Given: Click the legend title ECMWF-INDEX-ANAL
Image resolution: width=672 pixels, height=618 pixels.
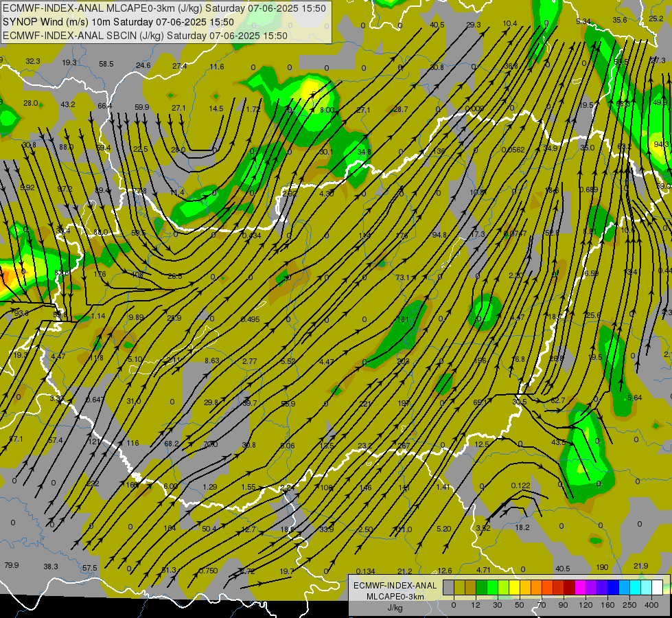Looking at the screenshot, I should pos(395,586).
